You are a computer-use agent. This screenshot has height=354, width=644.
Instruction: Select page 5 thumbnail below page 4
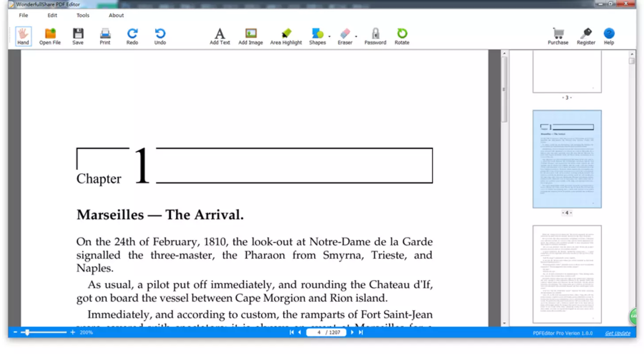[567, 274]
